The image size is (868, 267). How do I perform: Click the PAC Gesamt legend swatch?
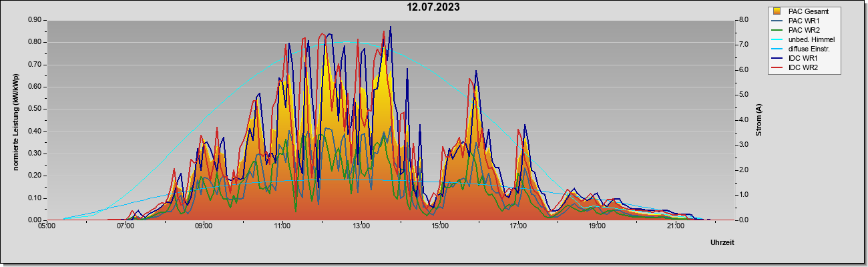coord(777,11)
